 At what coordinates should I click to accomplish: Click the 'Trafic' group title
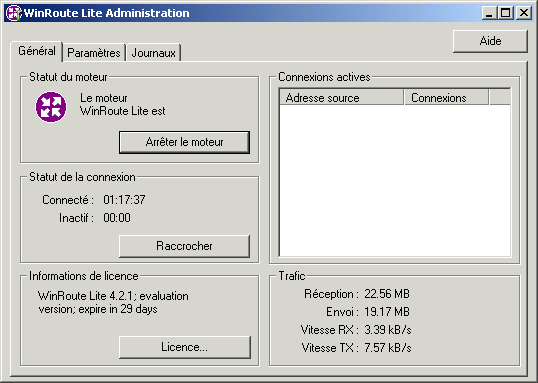(x=292, y=276)
